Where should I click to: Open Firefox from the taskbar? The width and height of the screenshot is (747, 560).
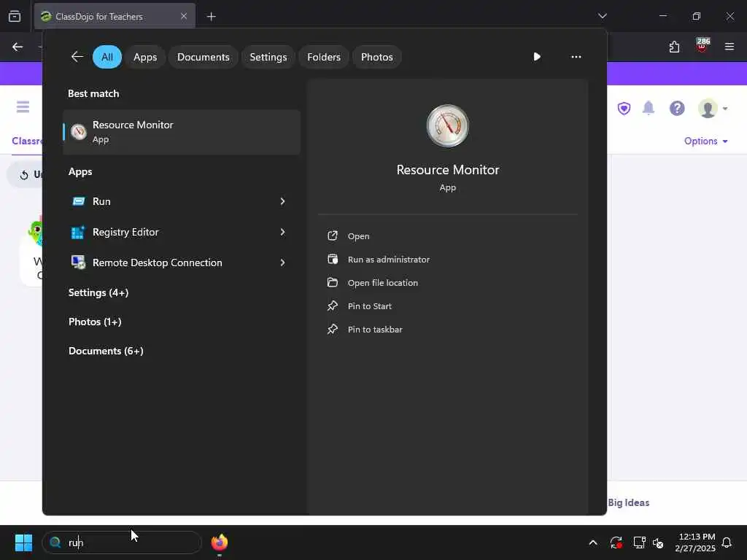click(x=220, y=542)
